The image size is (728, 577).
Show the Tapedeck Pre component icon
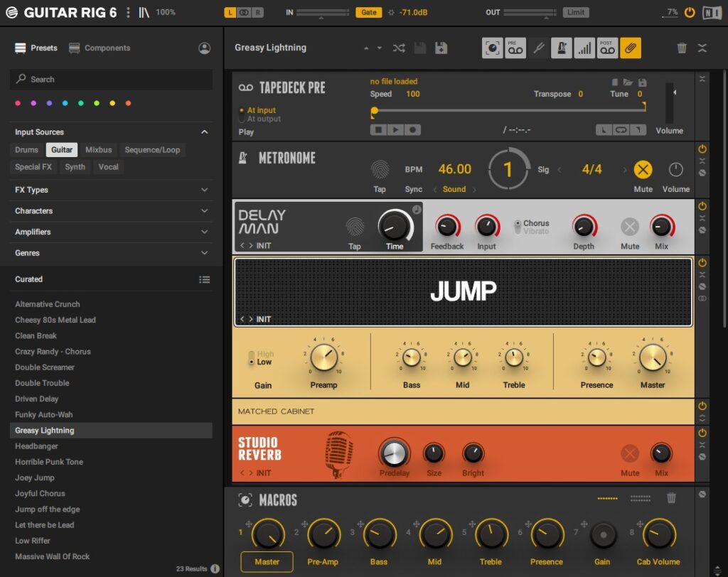[x=515, y=48]
